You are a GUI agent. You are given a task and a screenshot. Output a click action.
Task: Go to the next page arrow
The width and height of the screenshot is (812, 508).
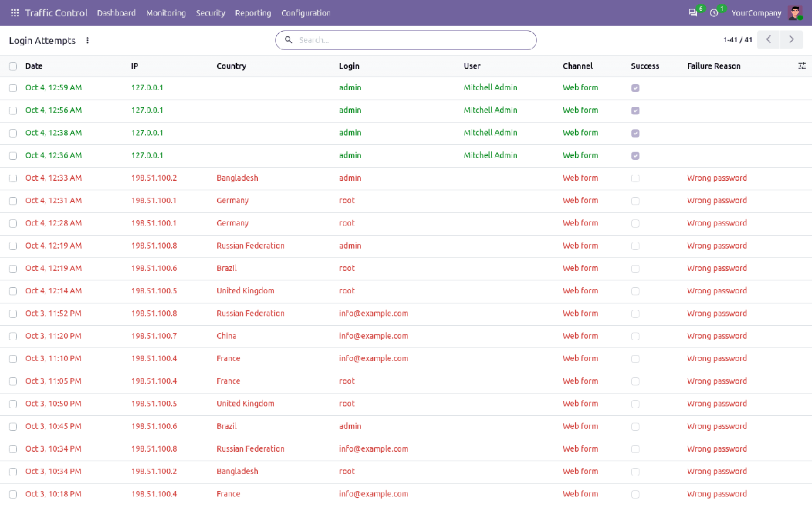(x=792, y=40)
